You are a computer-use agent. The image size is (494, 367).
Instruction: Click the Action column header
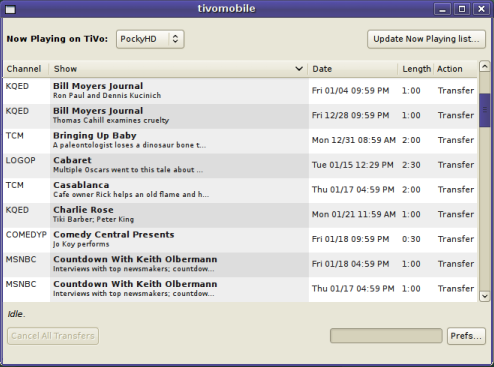pyautogui.click(x=455, y=69)
